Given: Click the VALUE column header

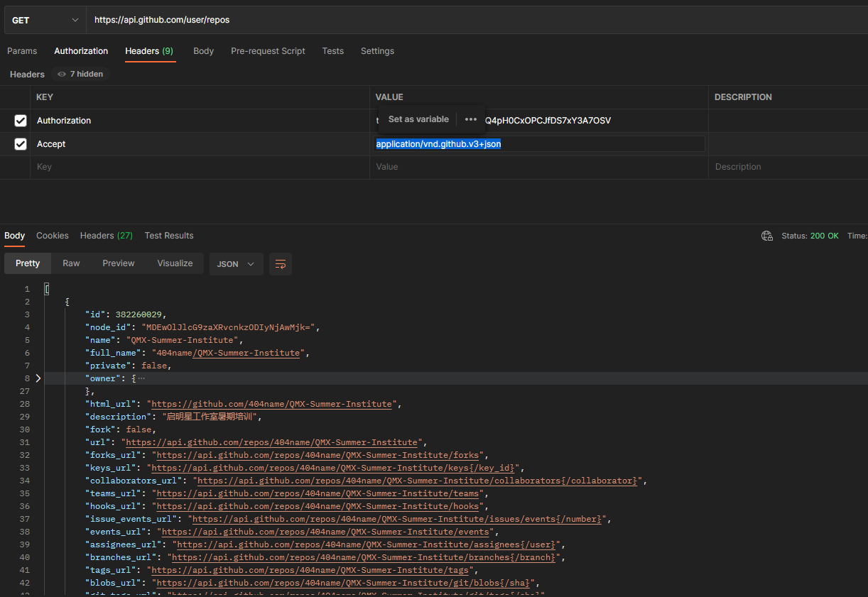Looking at the screenshot, I should pyautogui.click(x=389, y=97).
